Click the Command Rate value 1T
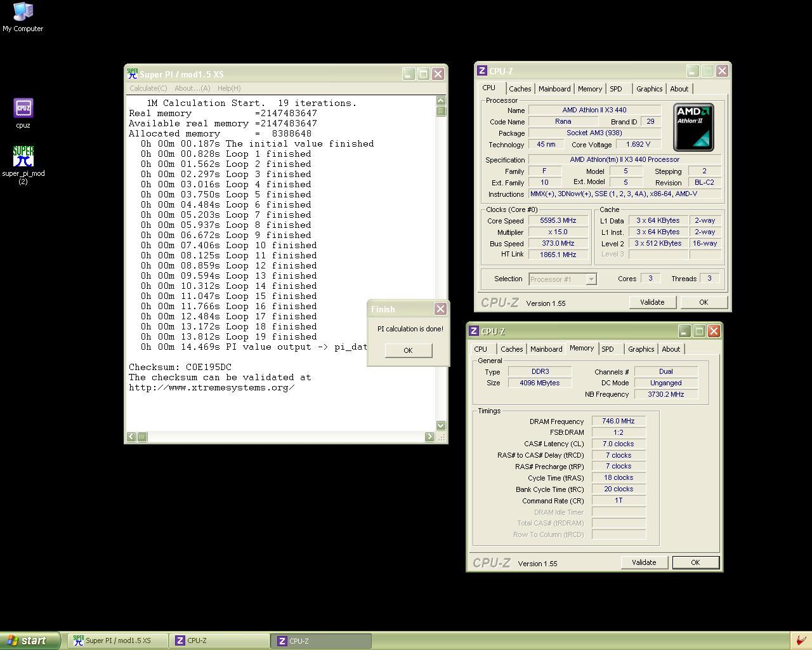The image size is (812, 650). (619, 501)
